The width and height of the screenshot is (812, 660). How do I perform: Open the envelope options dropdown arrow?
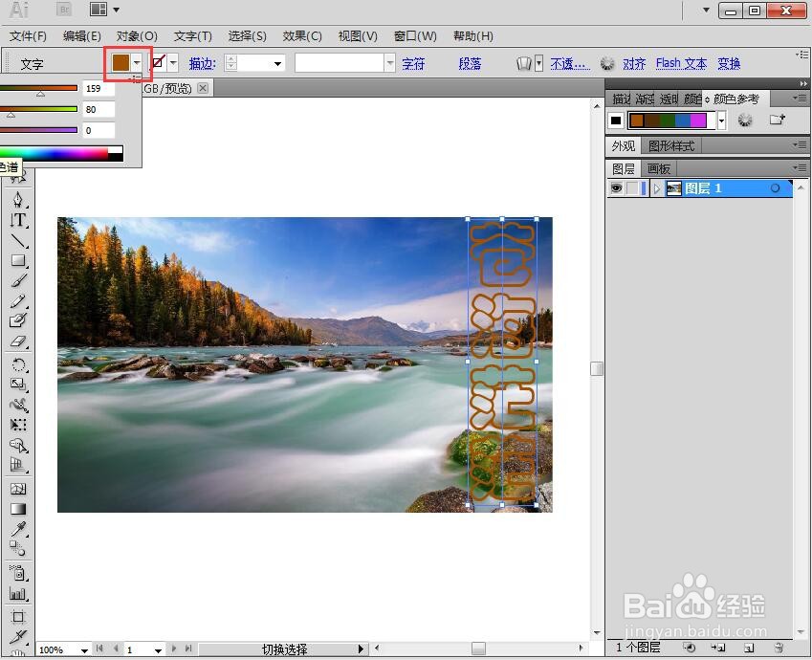(x=539, y=63)
